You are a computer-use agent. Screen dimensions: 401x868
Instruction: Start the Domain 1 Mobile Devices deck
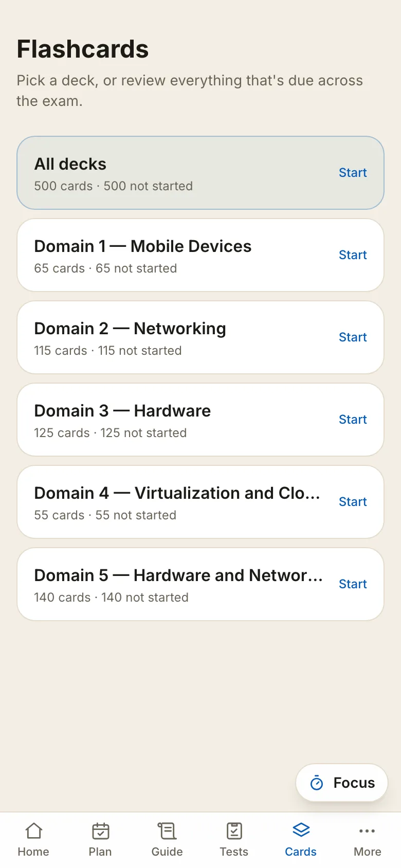pos(353,255)
